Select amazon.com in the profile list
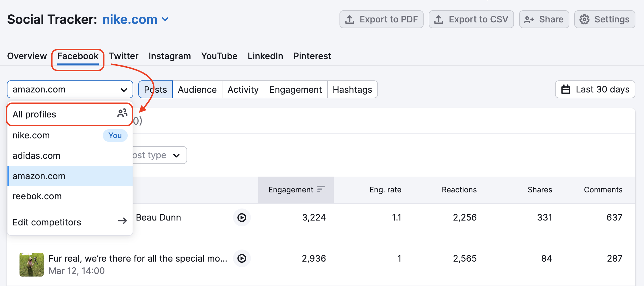 point(70,176)
